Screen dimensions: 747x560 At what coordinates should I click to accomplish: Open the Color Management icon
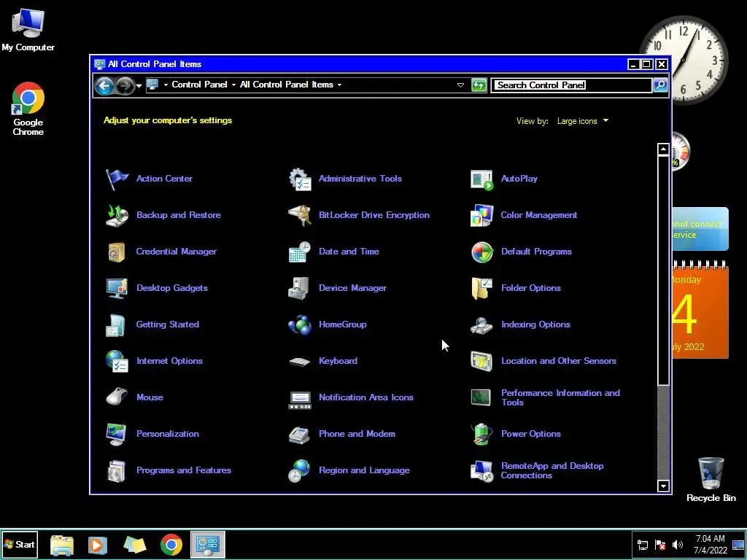481,215
